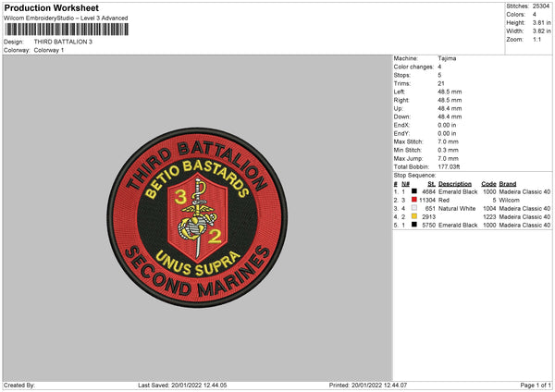The height and width of the screenshot is (392, 555).
Task: Click stitch count 5750 in stop row 5
Action: point(428,225)
